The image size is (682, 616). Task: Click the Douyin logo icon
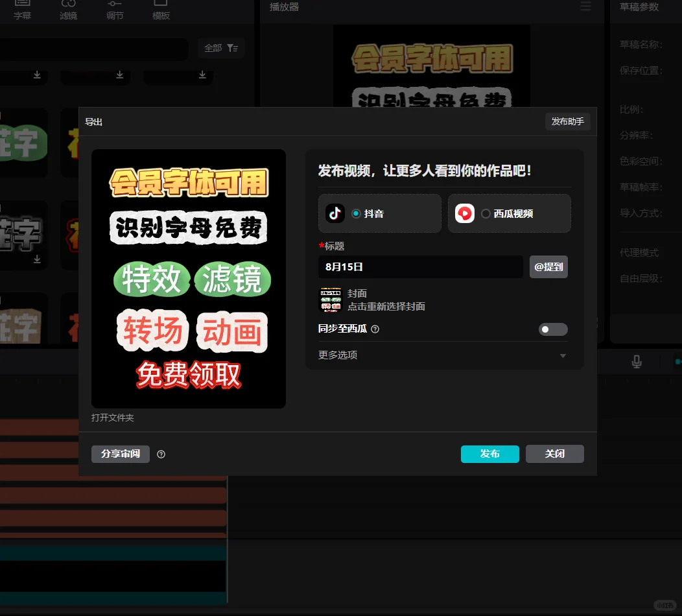pos(335,213)
